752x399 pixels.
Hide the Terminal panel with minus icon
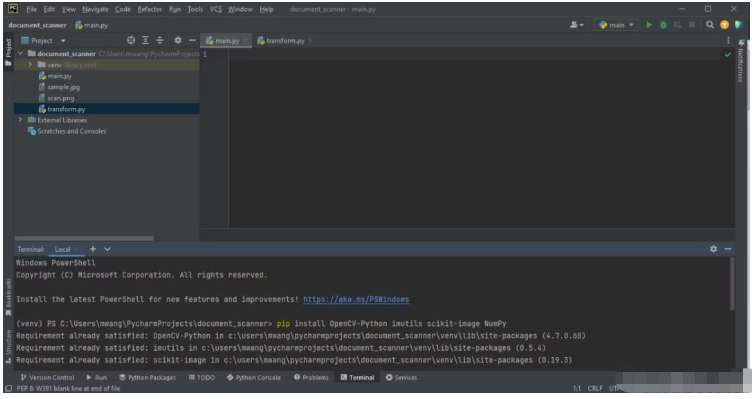tap(728, 249)
